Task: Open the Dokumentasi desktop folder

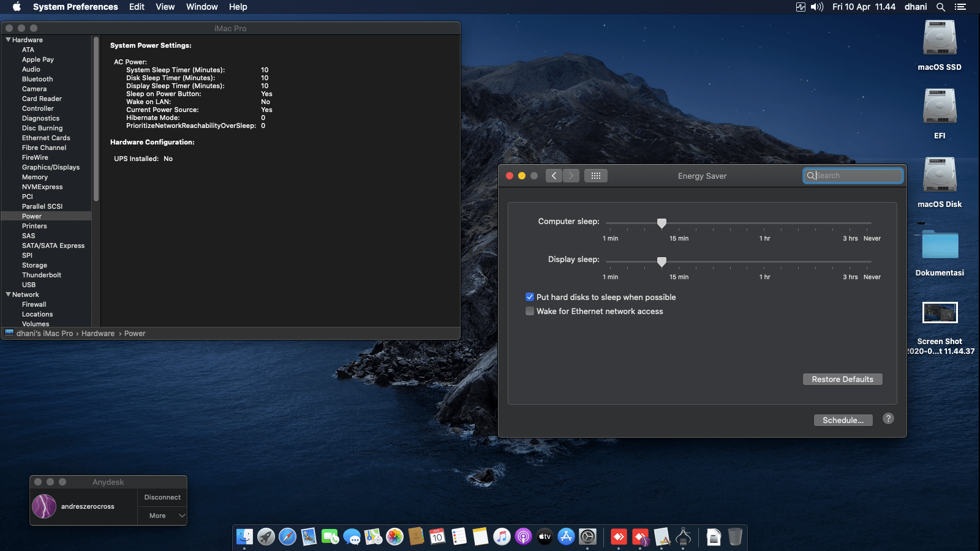Action: click(940, 245)
